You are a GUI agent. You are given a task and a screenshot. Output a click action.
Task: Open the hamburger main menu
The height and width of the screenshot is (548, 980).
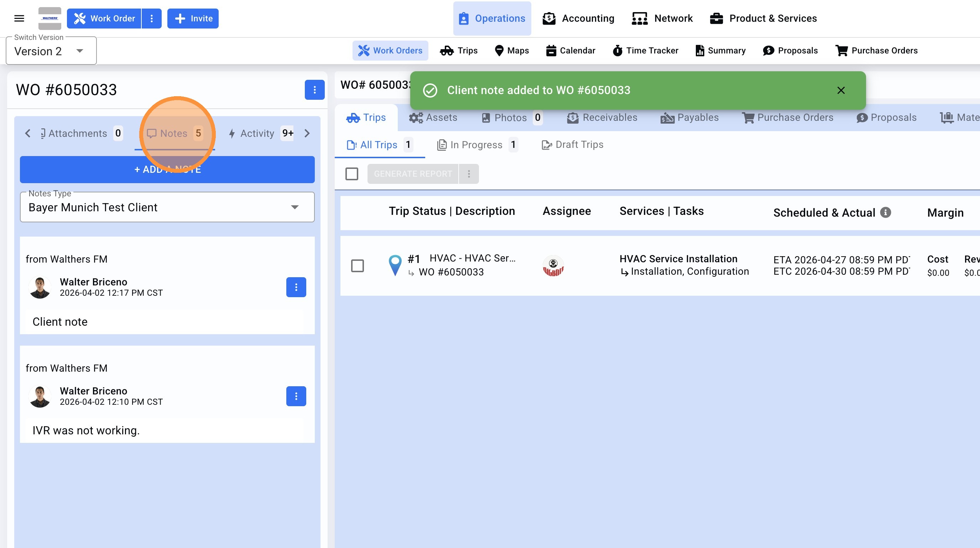(19, 18)
